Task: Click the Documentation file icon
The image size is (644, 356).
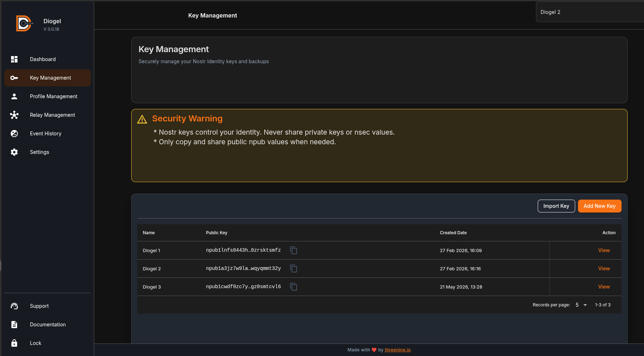Action: coord(14,325)
